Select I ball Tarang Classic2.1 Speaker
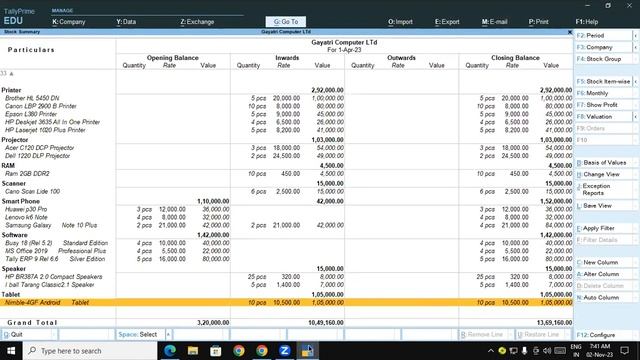 coord(50,285)
